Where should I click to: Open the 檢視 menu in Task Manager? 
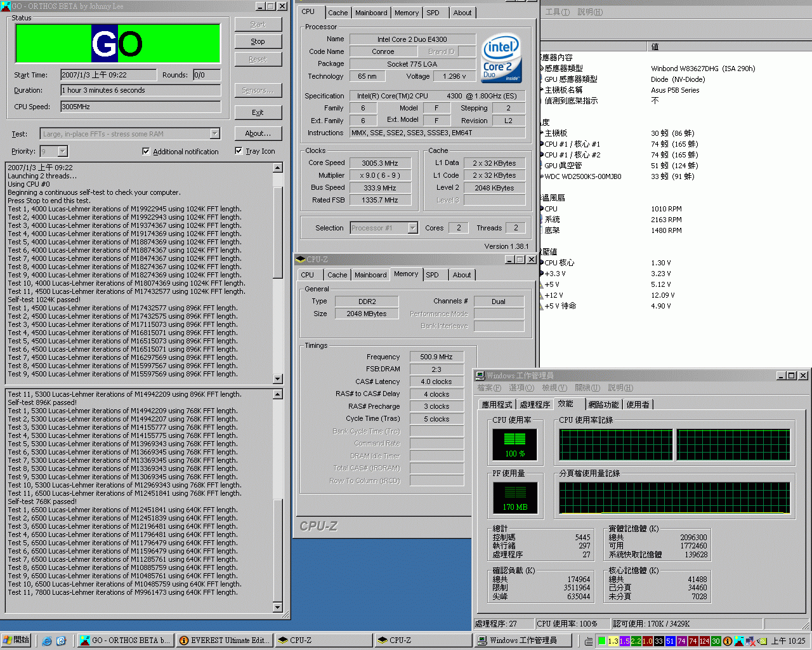[554, 388]
